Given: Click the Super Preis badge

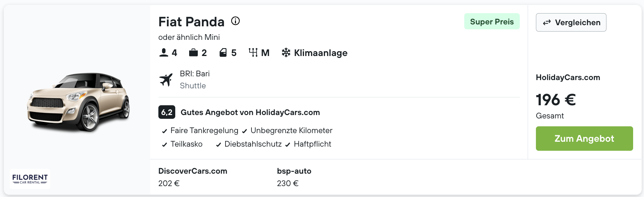Looking at the screenshot, I should pyautogui.click(x=492, y=21).
